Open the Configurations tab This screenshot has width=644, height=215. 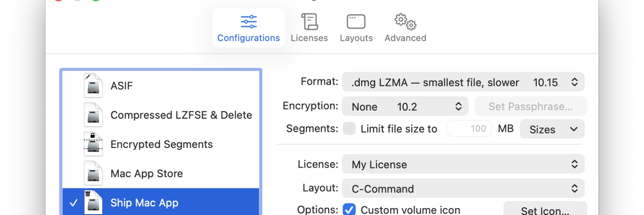pyautogui.click(x=249, y=28)
